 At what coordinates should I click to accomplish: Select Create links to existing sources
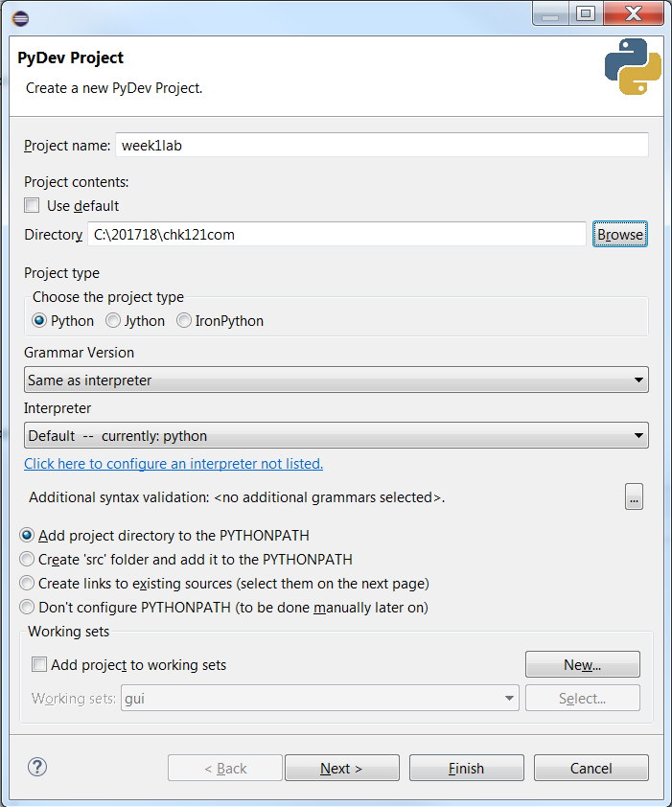tap(28, 583)
